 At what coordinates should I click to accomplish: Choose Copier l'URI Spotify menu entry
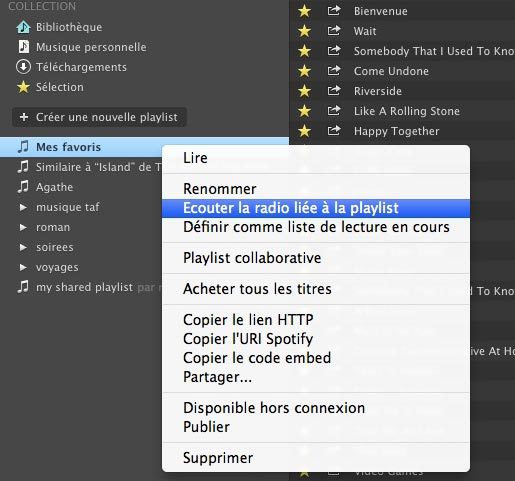click(316, 339)
